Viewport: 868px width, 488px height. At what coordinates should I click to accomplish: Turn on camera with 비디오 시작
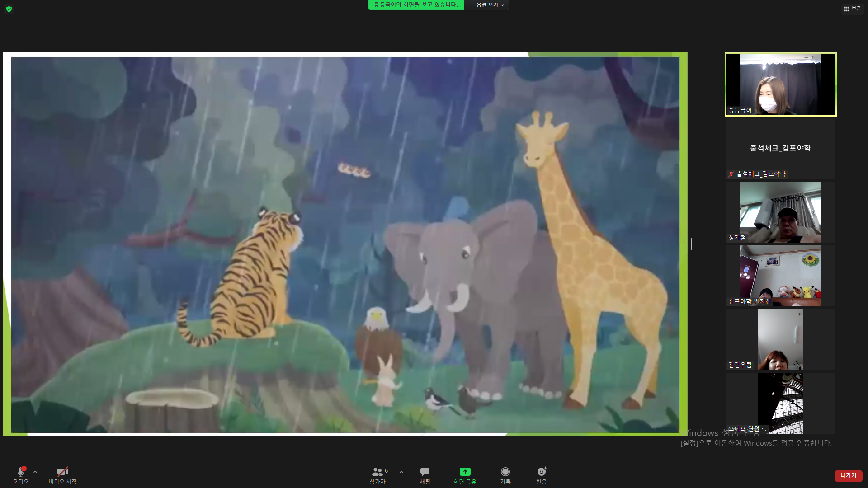(63, 476)
